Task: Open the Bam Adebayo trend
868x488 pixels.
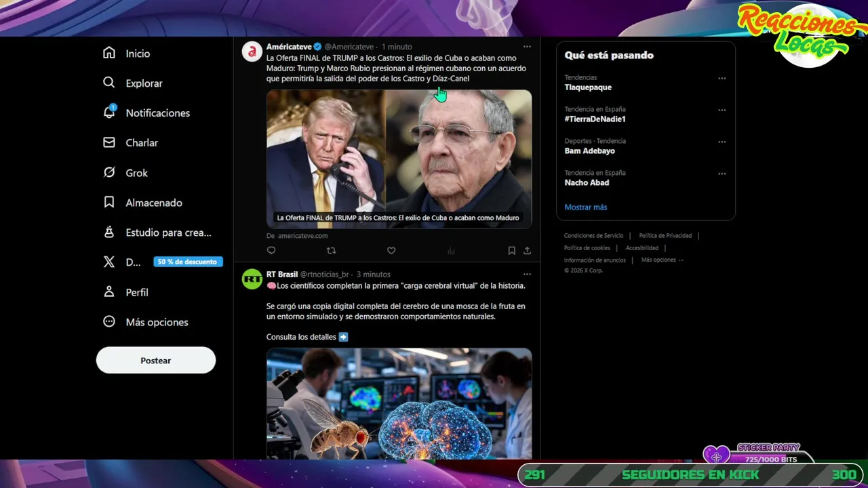Action: pos(590,151)
